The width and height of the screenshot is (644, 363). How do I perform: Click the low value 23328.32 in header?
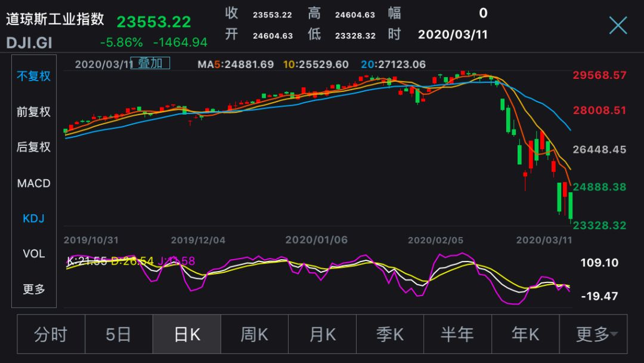355,36
